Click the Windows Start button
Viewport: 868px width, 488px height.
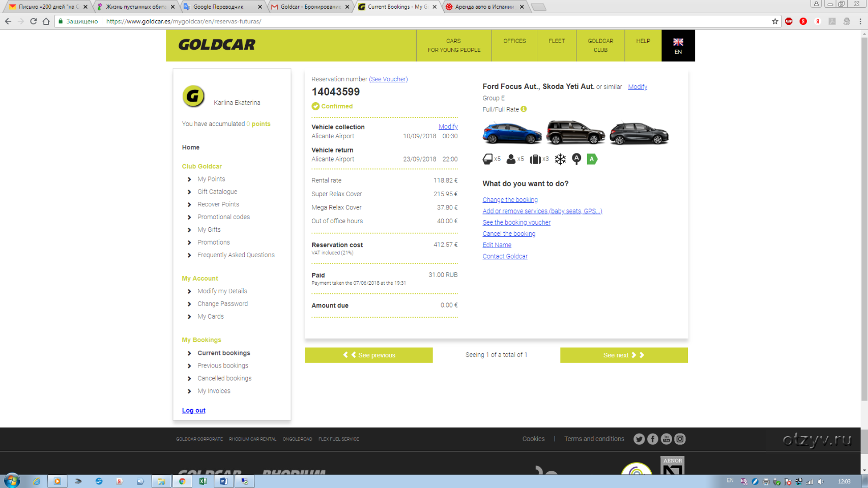pos(12,481)
